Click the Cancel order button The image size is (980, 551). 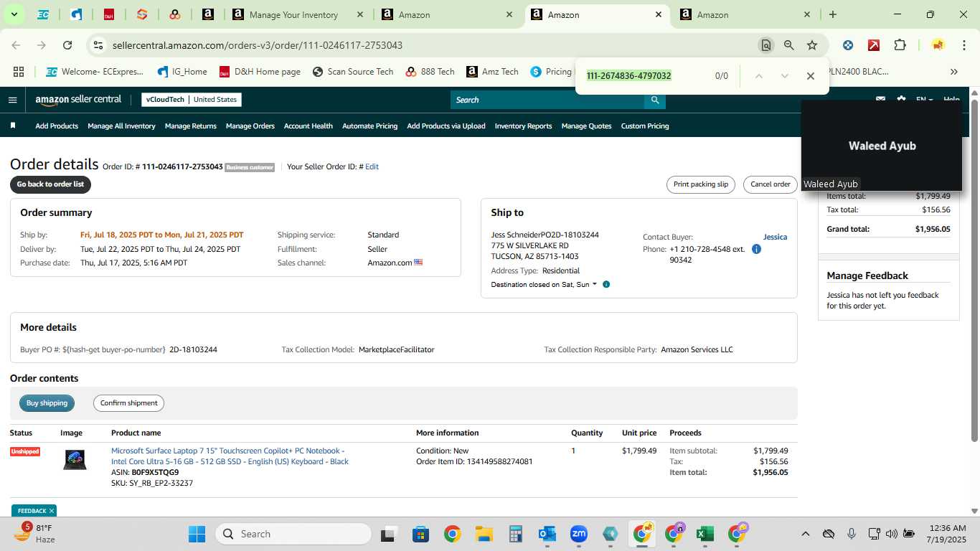click(x=771, y=184)
